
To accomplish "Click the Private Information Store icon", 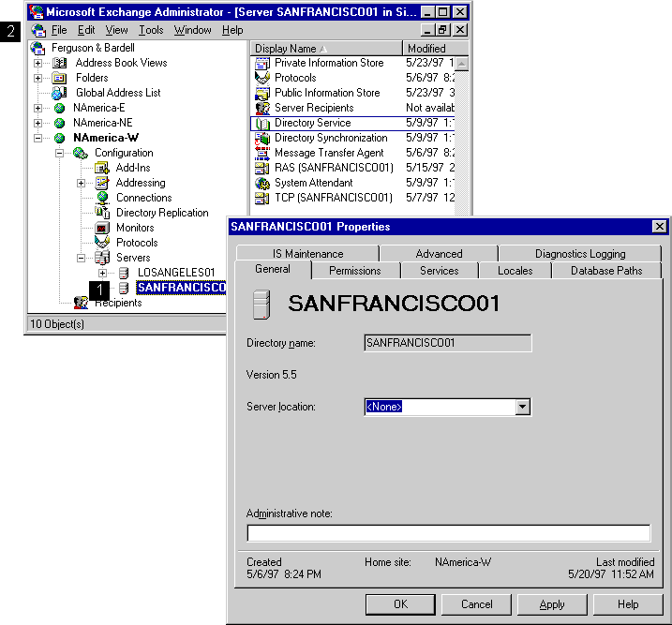I will coord(262,64).
